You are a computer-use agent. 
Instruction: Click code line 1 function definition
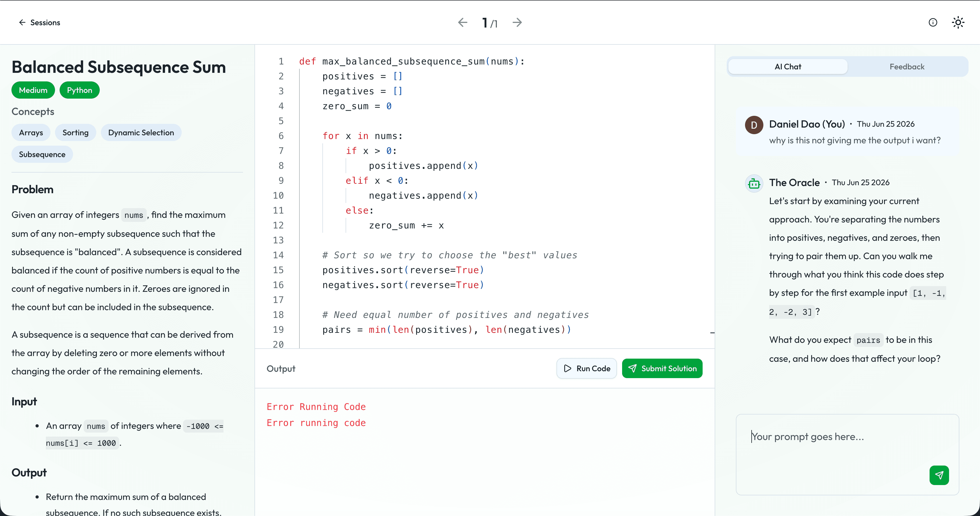(412, 61)
